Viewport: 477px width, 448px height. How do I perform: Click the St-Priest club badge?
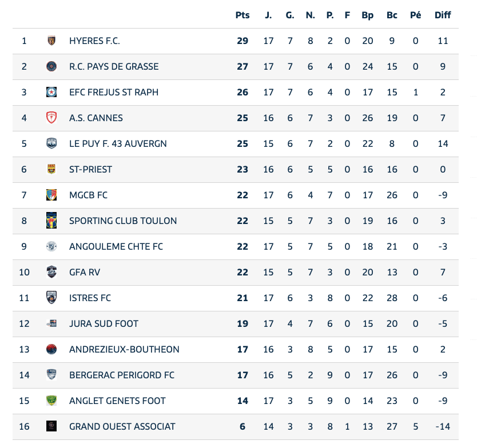click(x=51, y=169)
